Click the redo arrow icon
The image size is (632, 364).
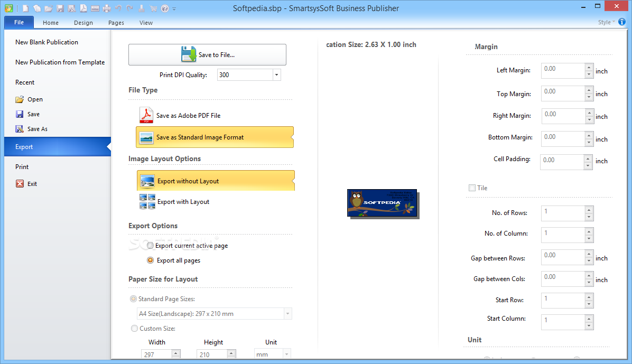pyautogui.click(x=130, y=8)
